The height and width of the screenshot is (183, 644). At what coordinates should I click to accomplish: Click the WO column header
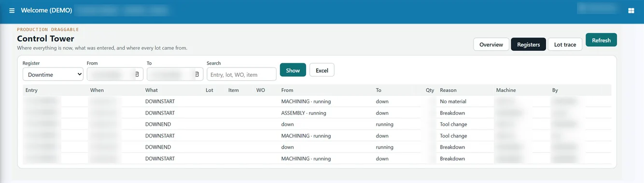point(261,90)
